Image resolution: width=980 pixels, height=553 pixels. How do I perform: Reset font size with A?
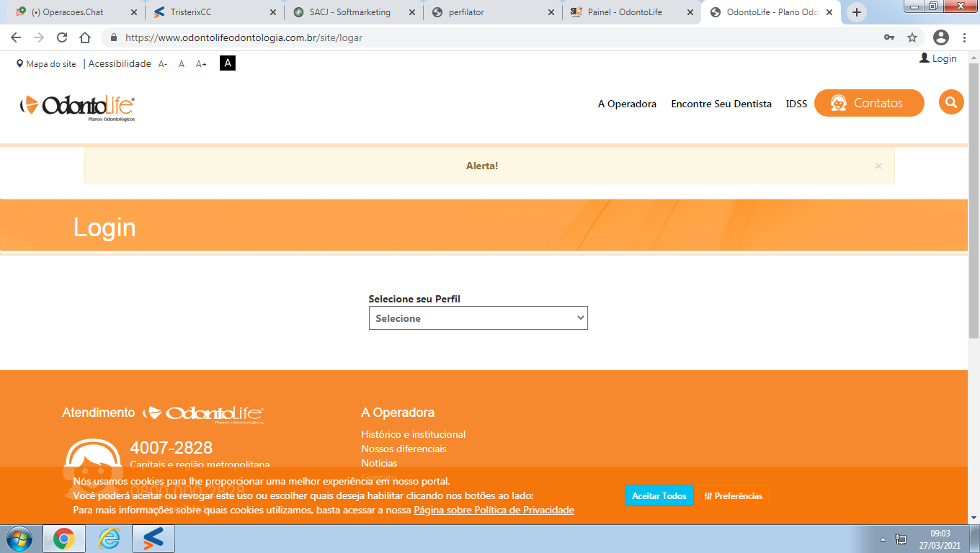coord(182,64)
